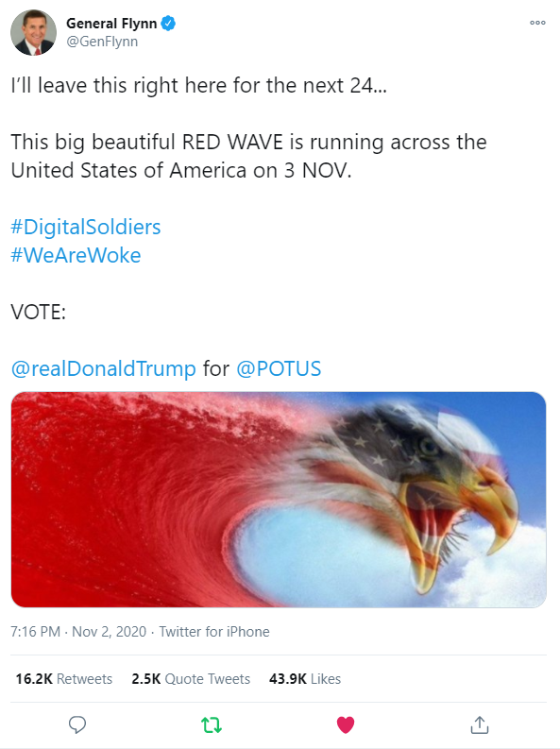Click the blue verified badge
Image resolution: width=560 pixels, height=749 pixels.
pyautogui.click(x=167, y=23)
